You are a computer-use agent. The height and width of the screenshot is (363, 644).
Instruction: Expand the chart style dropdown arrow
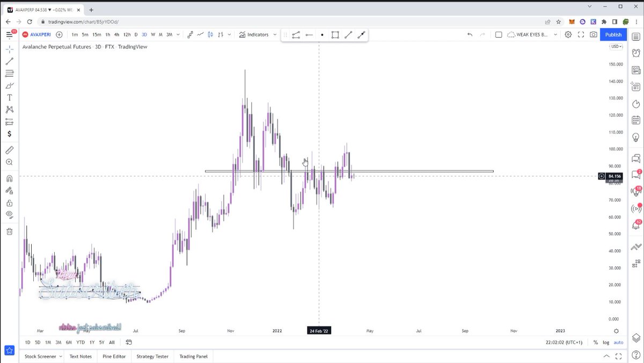click(229, 34)
